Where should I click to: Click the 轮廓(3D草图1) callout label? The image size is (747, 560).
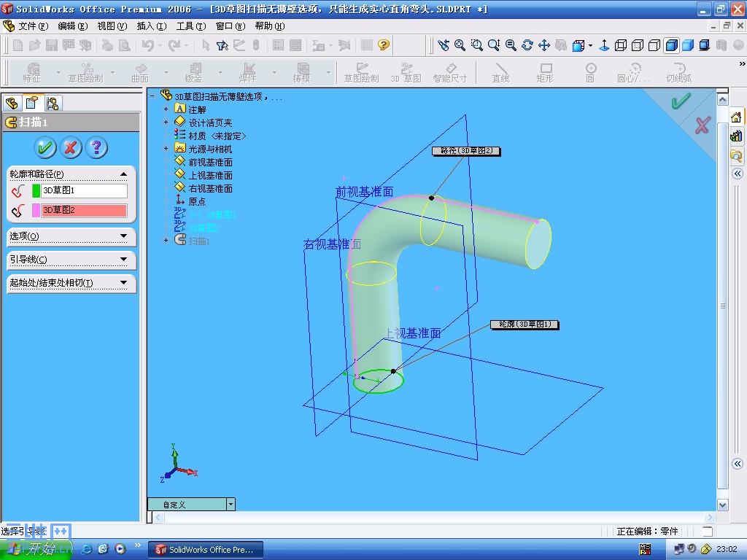click(x=524, y=324)
